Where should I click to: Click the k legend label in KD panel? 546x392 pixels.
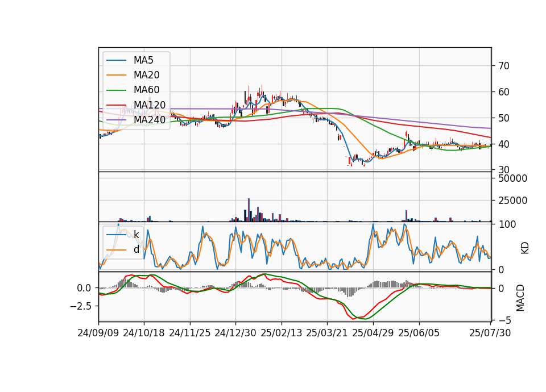point(136,235)
